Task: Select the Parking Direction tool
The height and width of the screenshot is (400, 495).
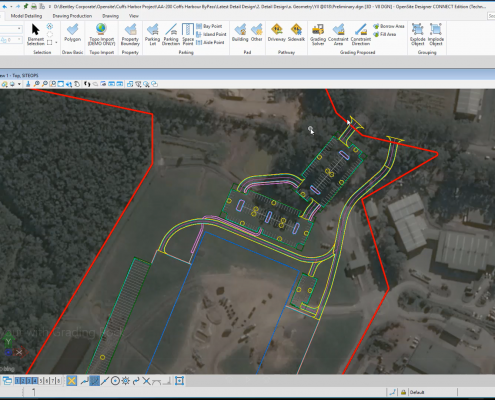Action: (171, 35)
